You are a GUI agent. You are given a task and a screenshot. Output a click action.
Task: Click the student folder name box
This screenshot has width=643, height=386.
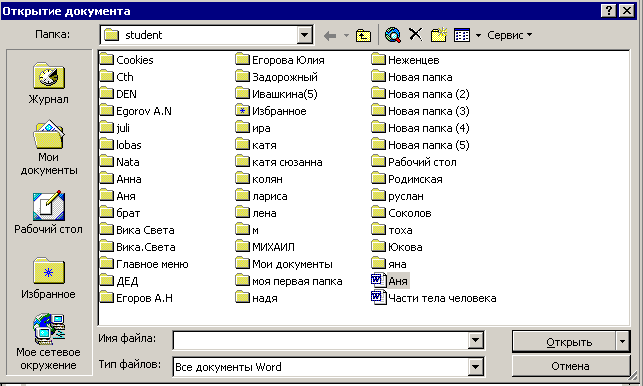coord(199,35)
